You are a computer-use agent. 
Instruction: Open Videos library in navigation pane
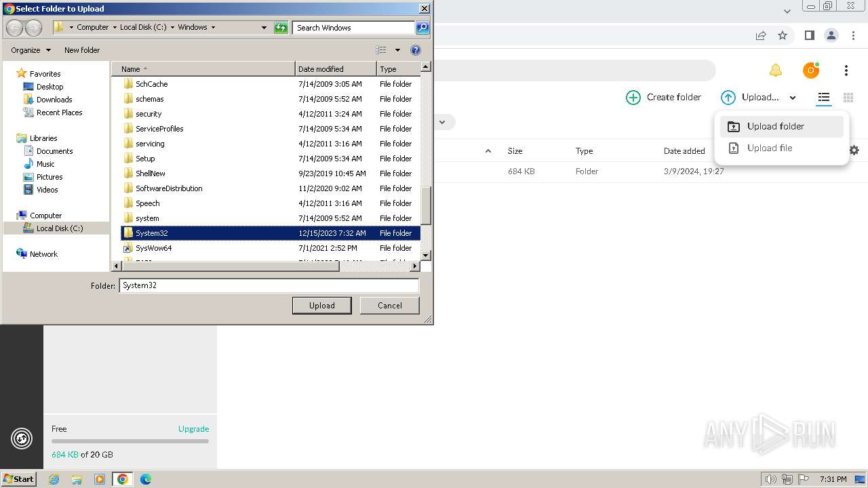click(47, 190)
